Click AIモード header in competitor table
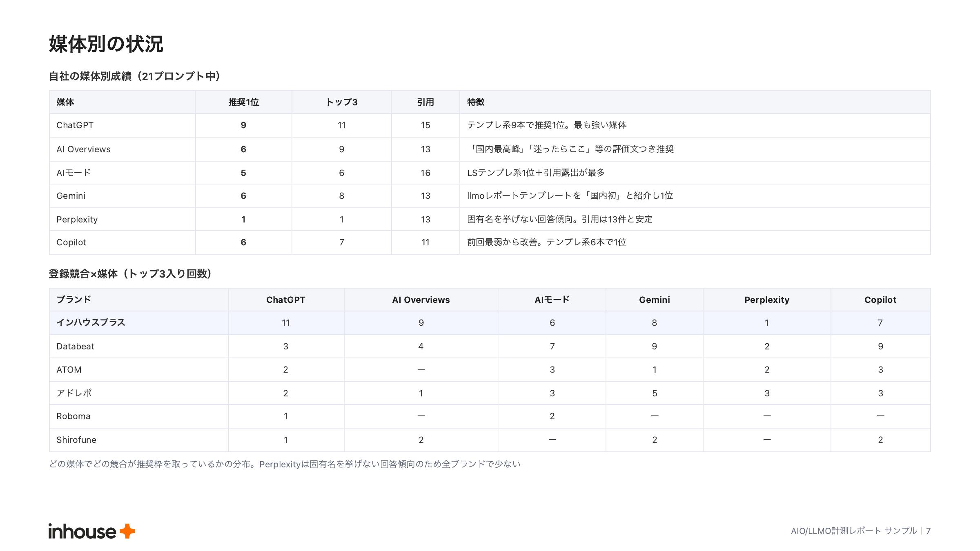 (552, 300)
